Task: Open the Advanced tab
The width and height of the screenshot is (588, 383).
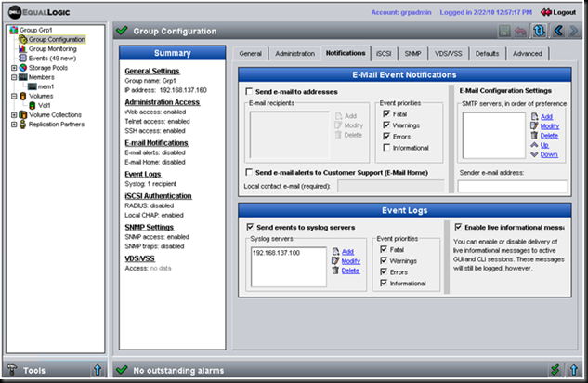Action: click(528, 54)
